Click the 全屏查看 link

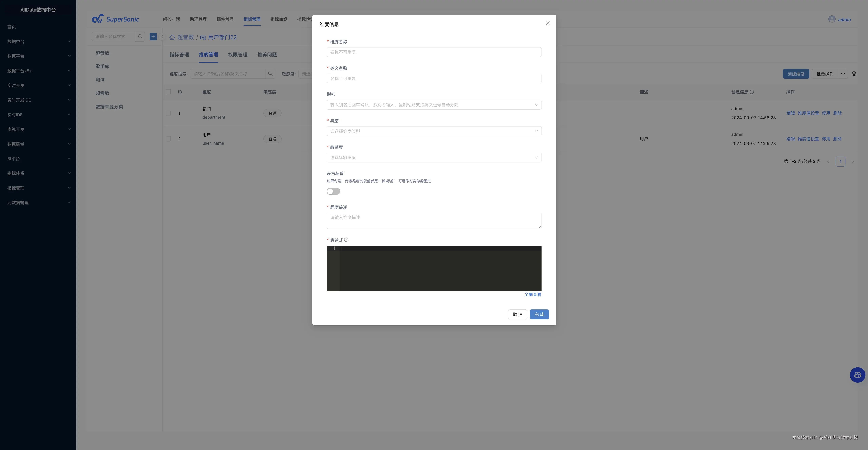[532, 295]
